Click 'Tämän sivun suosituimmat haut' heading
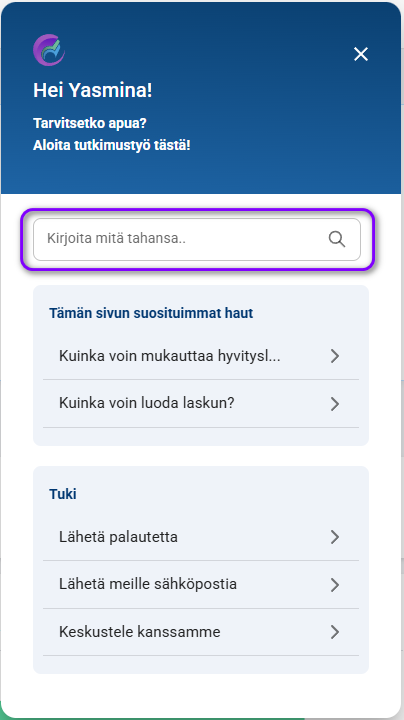 151,313
